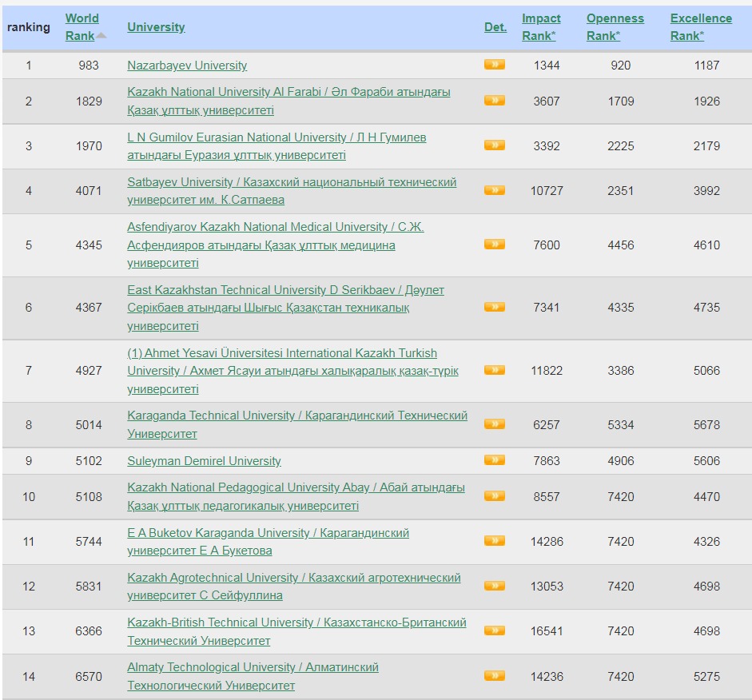Click details icon for Almaty Technological University
This screenshot has height=700, width=752.
pos(494,675)
